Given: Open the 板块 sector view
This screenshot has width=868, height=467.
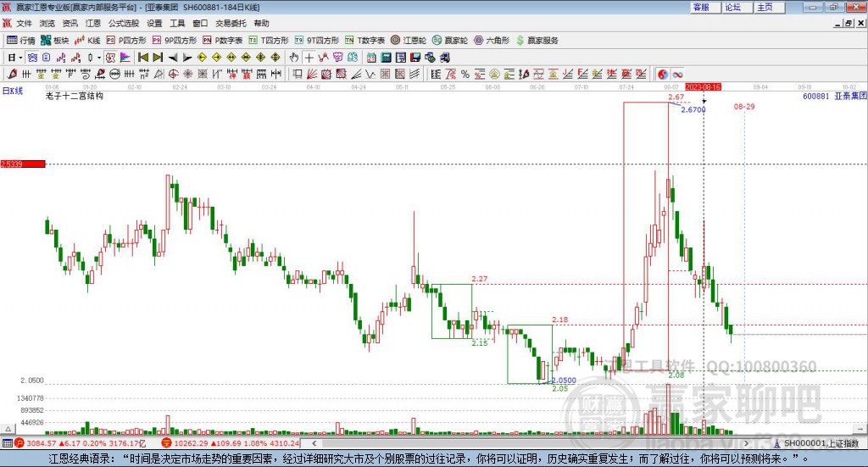Looking at the screenshot, I should 54,41.
